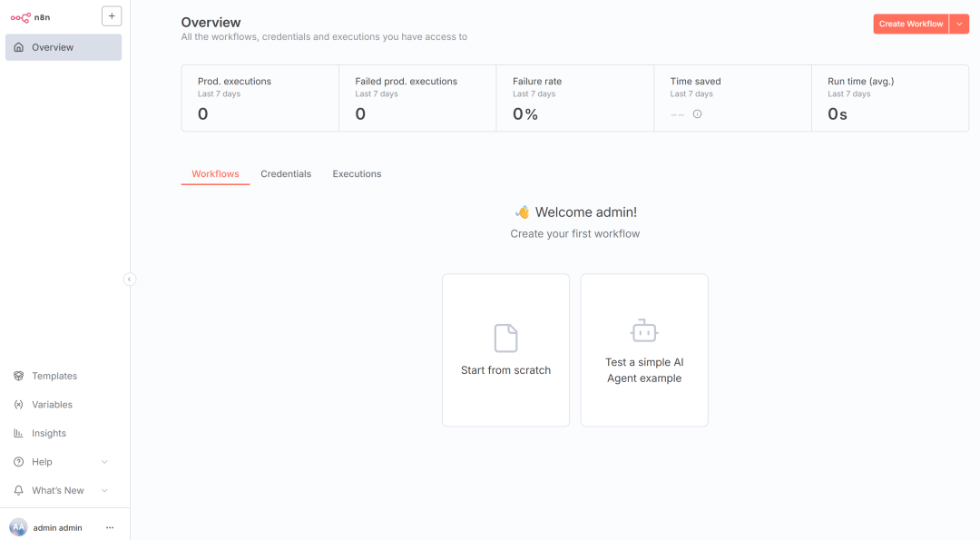
Task: Switch to Credentials tab
Action: [286, 174]
